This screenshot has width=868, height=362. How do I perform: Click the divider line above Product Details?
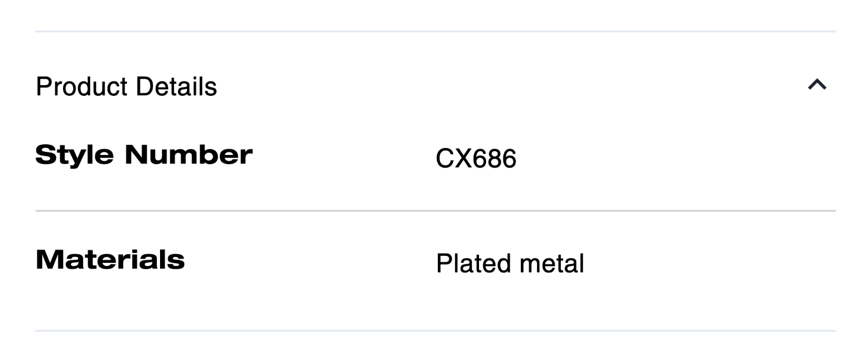coord(436,31)
